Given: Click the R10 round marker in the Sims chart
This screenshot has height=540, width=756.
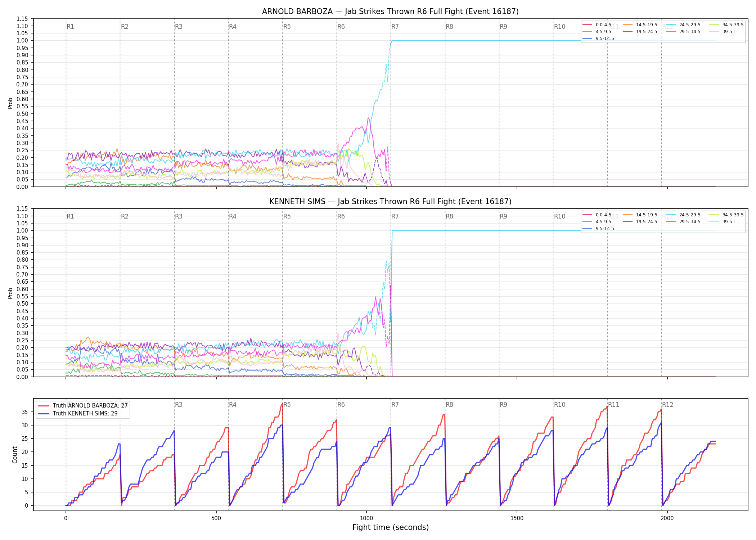Looking at the screenshot, I should [x=559, y=216].
